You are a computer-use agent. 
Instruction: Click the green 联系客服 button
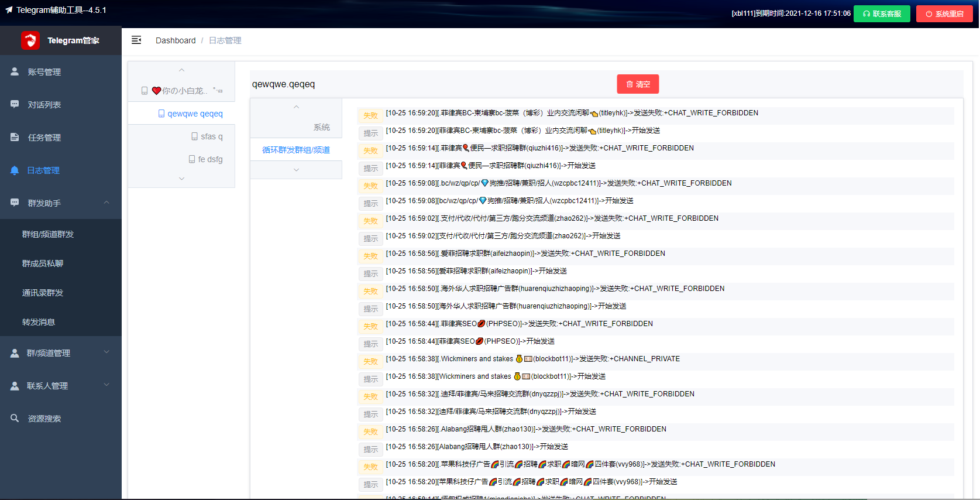882,13
